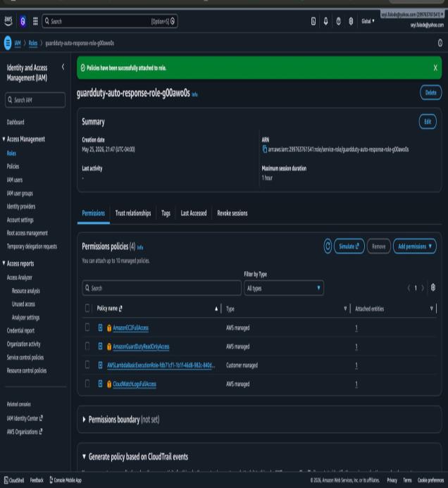Switch to Last Accessed tab

(x=194, y=213)
